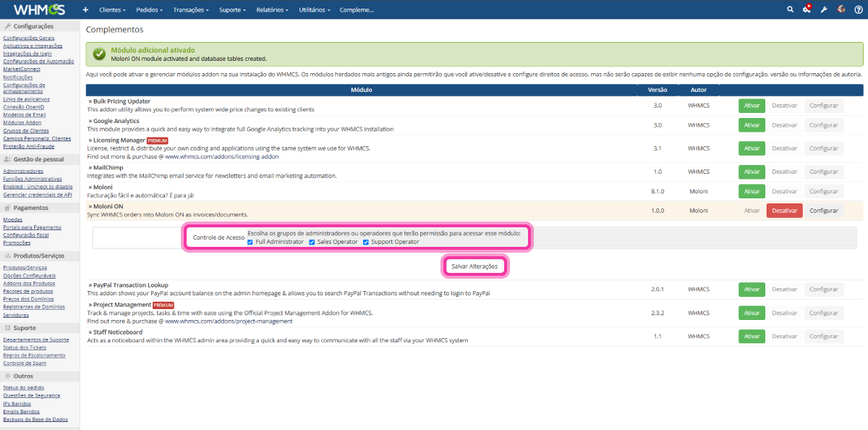Save changes with Salvar Alterações

click(x=475, y=266)
